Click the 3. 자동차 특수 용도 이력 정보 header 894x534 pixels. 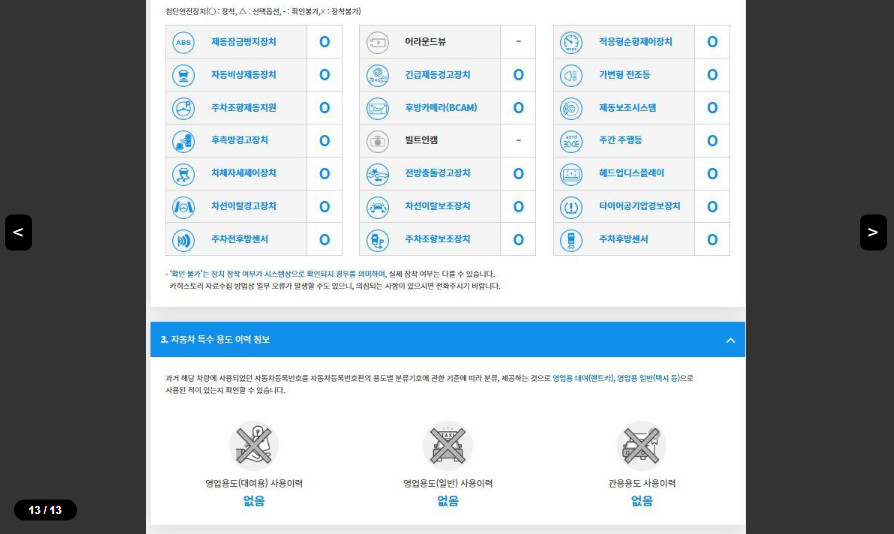[448, 340]
